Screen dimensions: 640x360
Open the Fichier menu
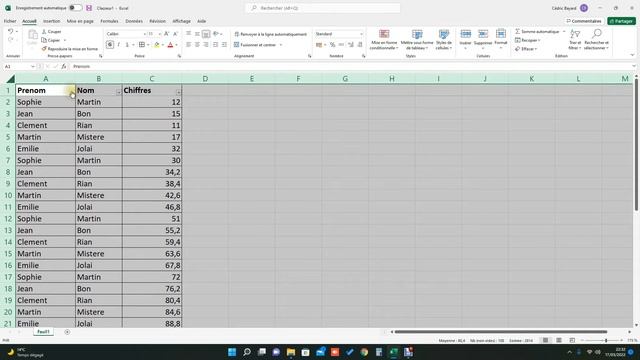click(10, 21)
